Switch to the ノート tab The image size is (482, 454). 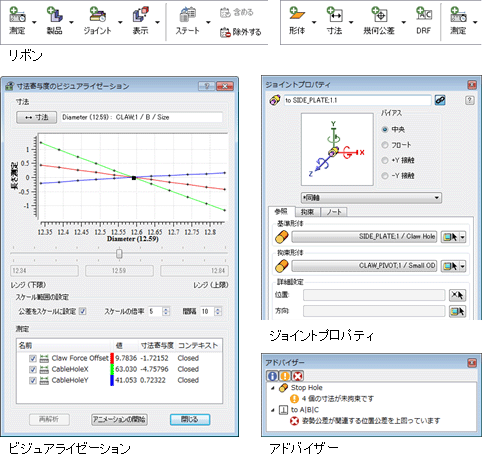point(334,212)
